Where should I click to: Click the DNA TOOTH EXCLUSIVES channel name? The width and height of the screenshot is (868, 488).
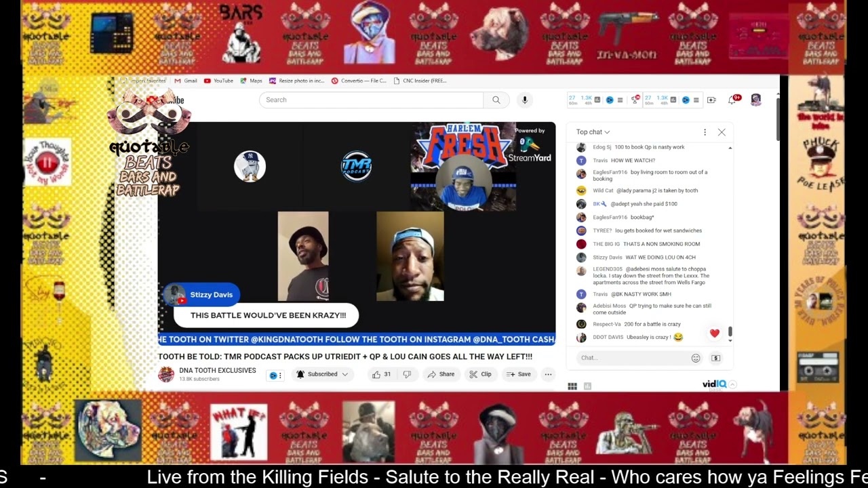click(x=218, y=371)
